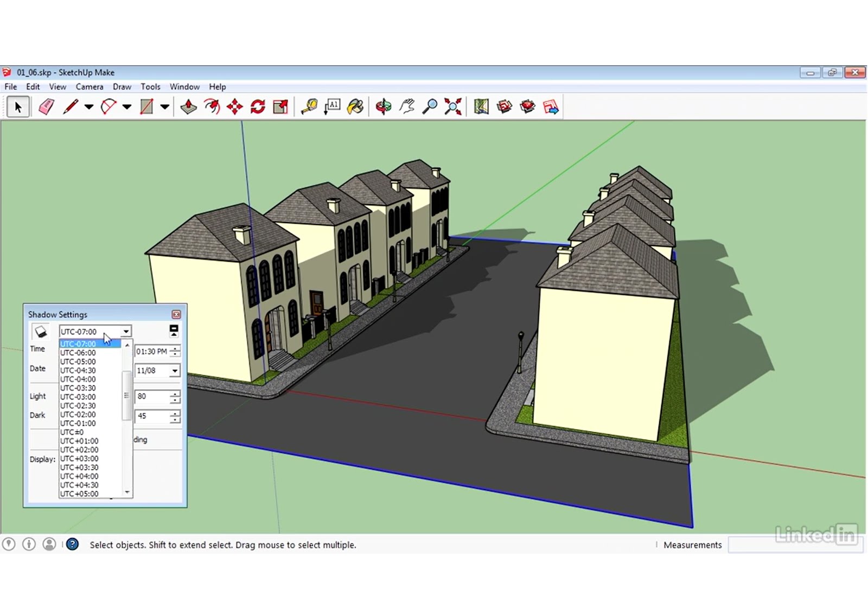Expand the Line tool dropdown arrow

[88, 107]
